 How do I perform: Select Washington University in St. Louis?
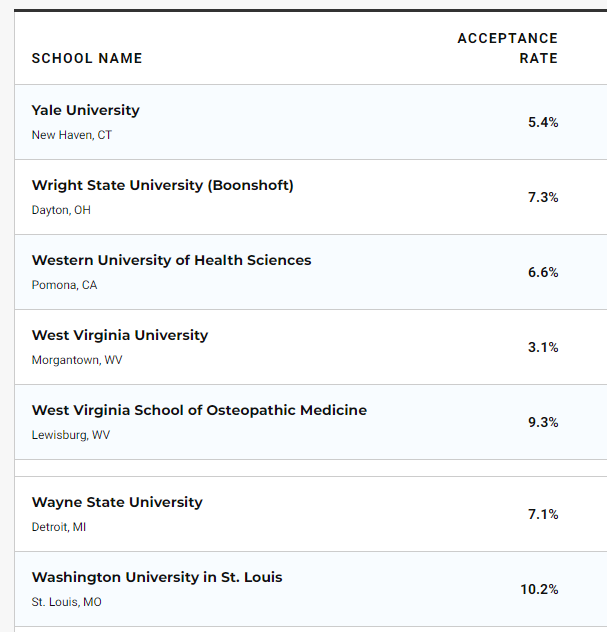pos(157,577)
